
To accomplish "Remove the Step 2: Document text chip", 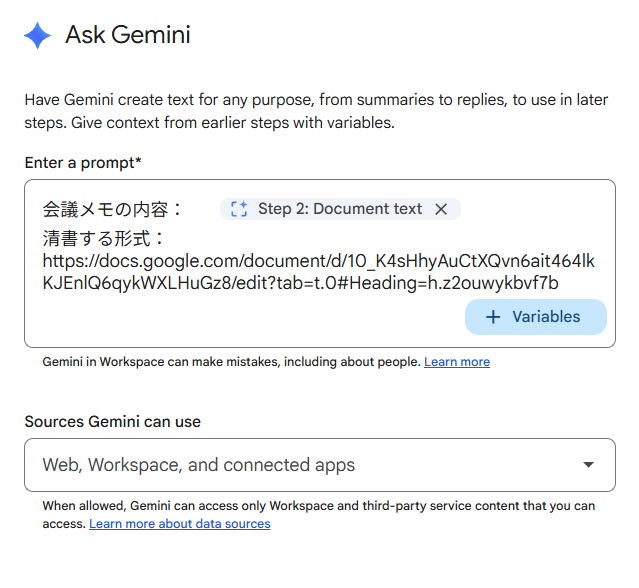I will [x=441, y=209].
